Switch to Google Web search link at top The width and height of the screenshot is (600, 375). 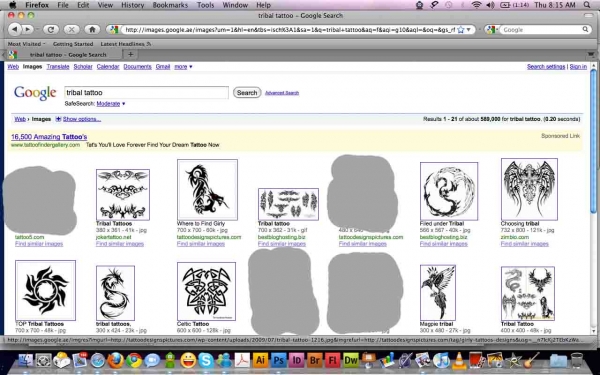[13, 67]
